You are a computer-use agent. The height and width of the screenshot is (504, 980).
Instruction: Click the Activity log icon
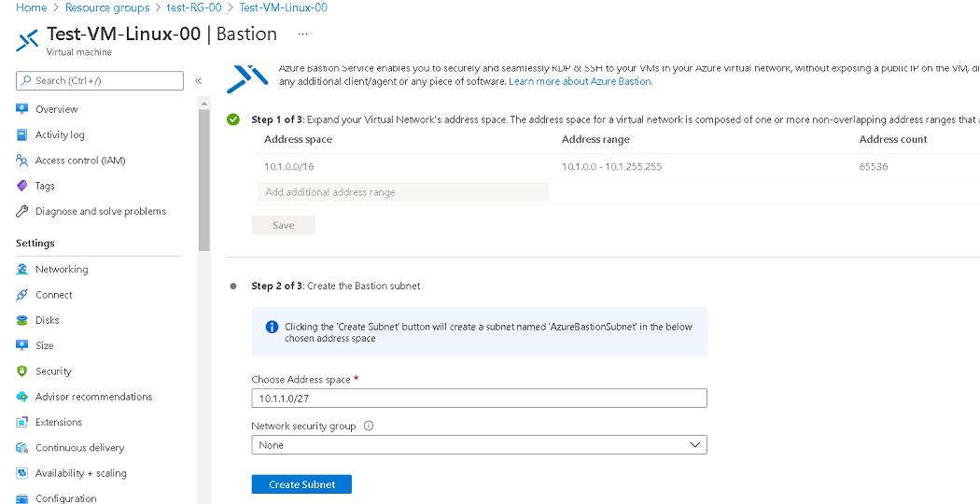21,134
